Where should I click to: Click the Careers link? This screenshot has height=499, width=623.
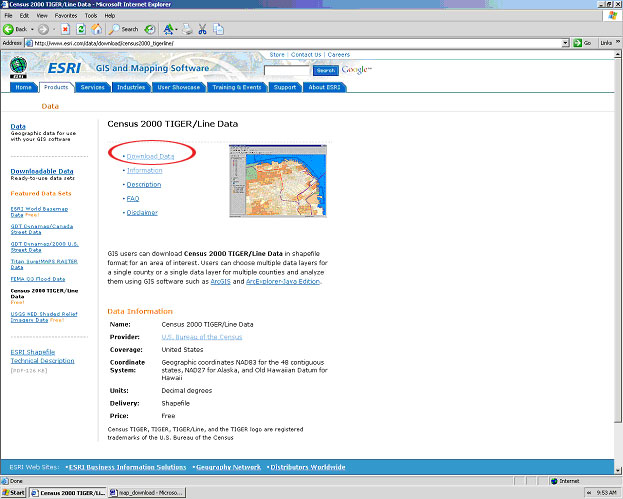tap(339, 54)
